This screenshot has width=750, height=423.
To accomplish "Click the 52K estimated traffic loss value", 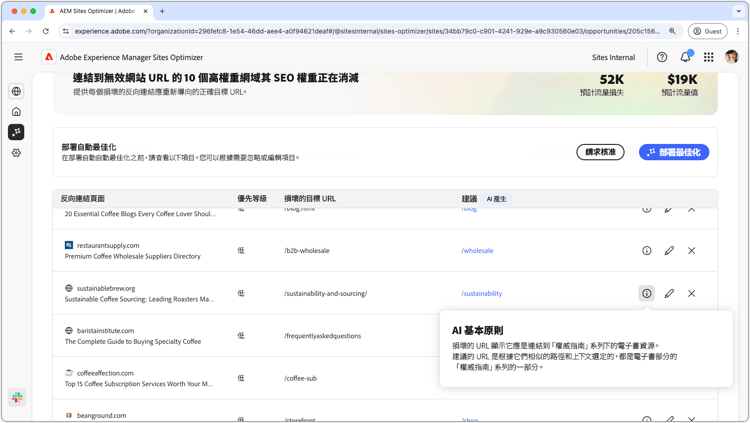I will pos(612,79).
